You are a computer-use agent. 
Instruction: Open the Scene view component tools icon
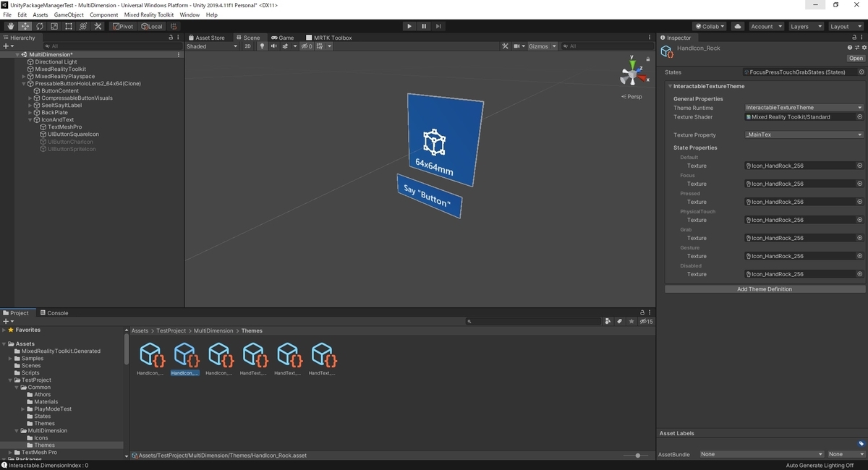[506, 46]
